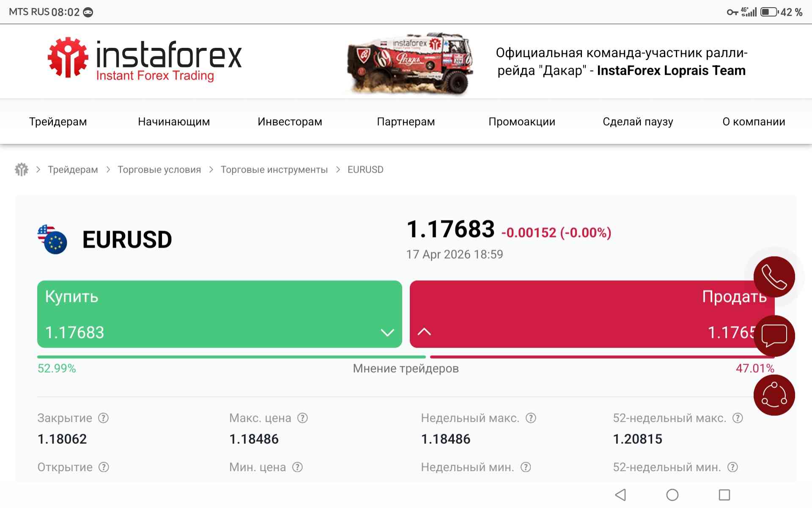Go to Торговые инструменты breadcrumb
Image resolution: width=812 pixels, height=508 pixels.
274,170
